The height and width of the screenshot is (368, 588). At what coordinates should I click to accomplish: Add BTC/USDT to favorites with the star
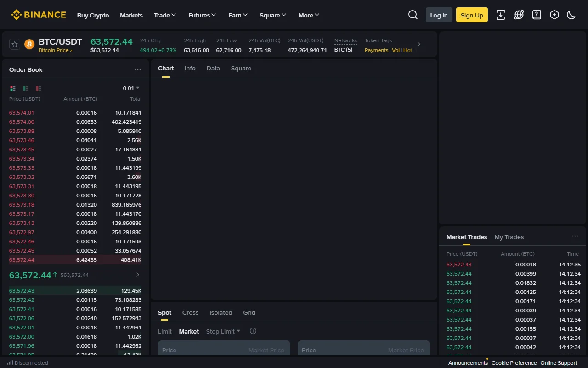(x=15, y=44)
